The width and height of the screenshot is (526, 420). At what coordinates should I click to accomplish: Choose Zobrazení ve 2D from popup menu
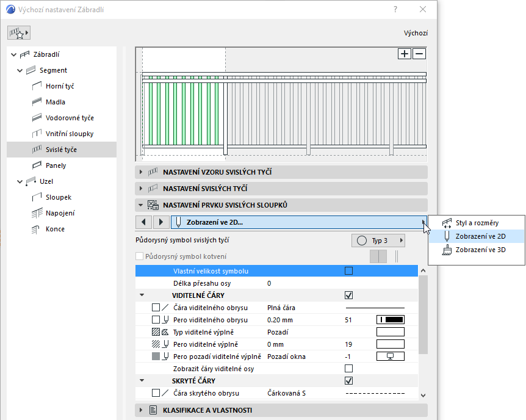pos(477,236)
